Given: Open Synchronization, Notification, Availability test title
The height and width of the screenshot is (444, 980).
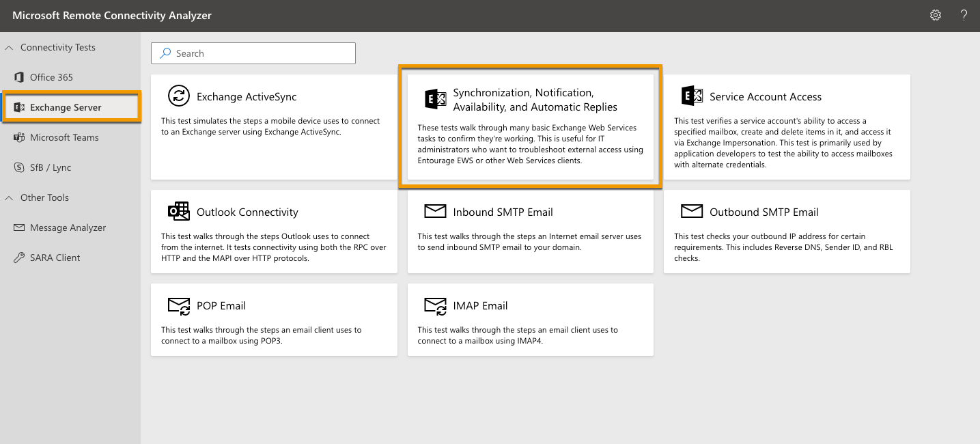Looking at the screenshot, I should pyautogui.click(x=535, y=100).
